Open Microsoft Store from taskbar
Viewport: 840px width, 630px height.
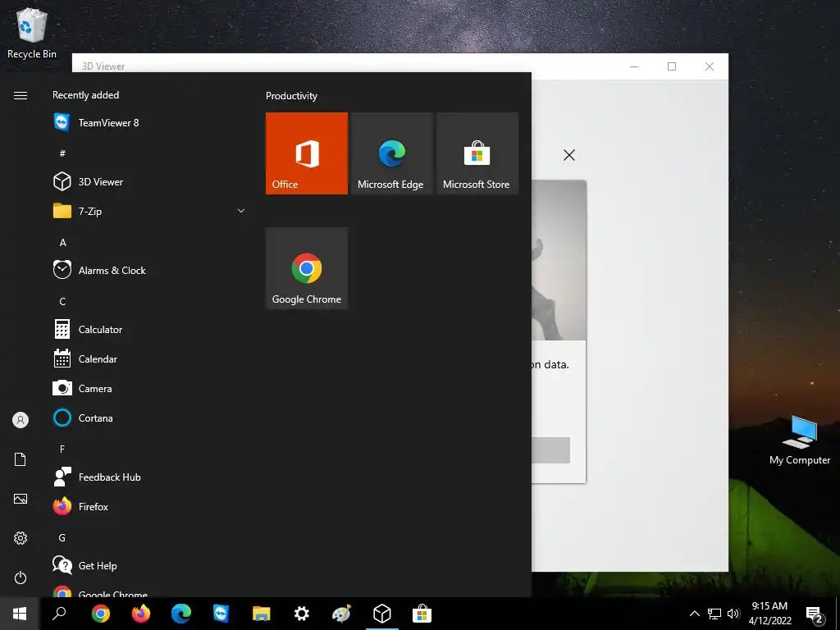tap(422, 614)
